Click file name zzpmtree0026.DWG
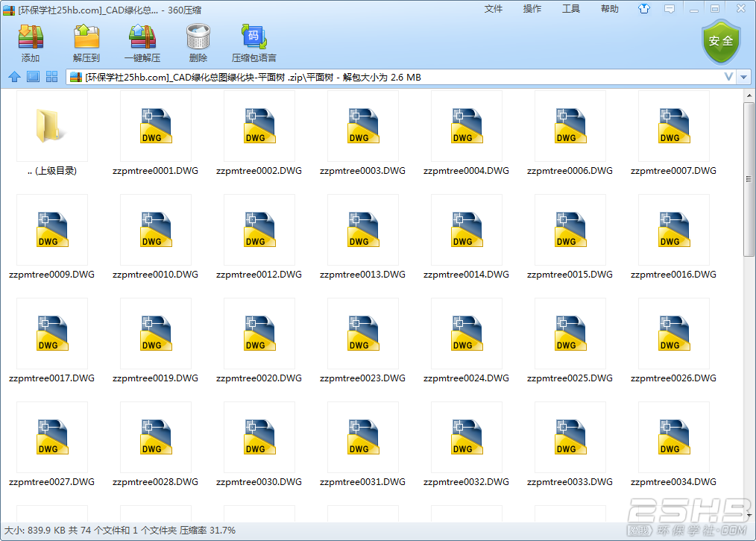The image size is (756, 541). [673, 378]
